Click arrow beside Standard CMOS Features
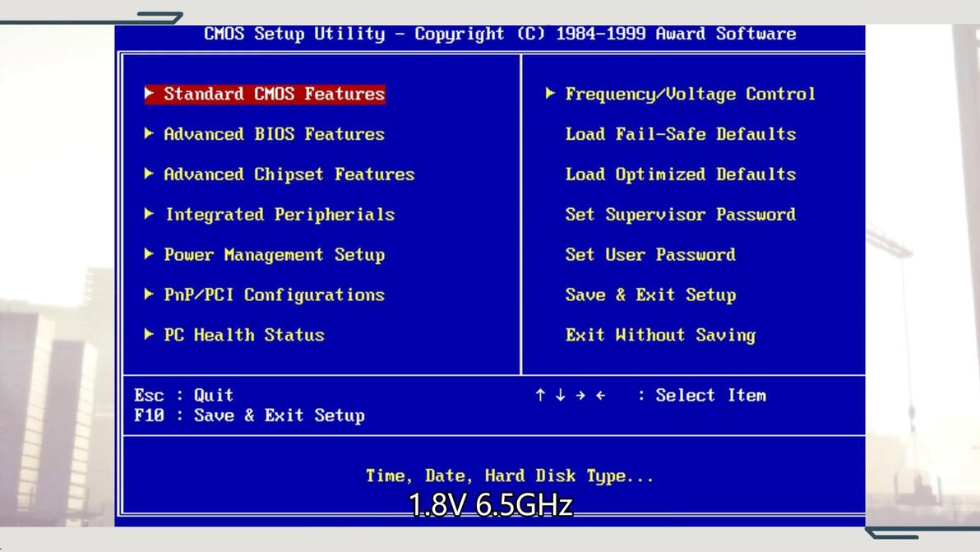The image size is (980, 552). [x=149, y=93]
